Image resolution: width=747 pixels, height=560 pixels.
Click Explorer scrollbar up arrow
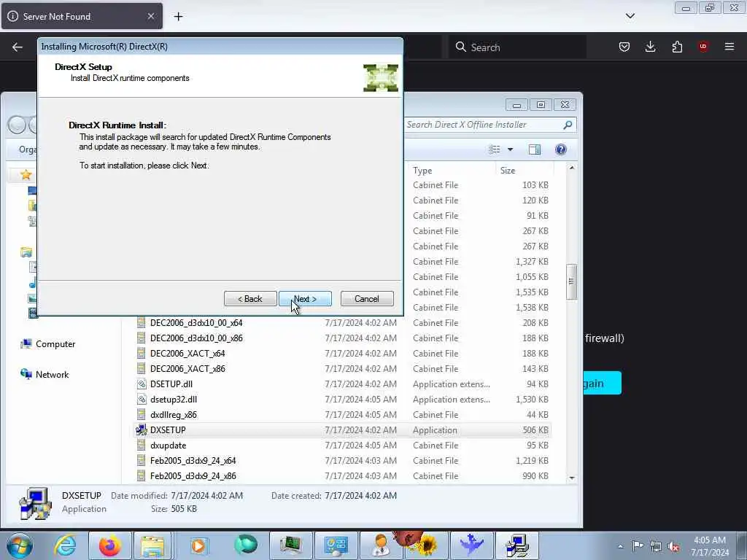(572, 168)
